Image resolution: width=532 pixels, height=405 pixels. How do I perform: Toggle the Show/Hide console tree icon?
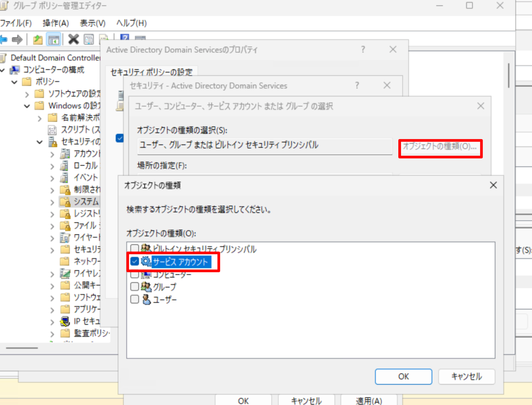point(54,39)
